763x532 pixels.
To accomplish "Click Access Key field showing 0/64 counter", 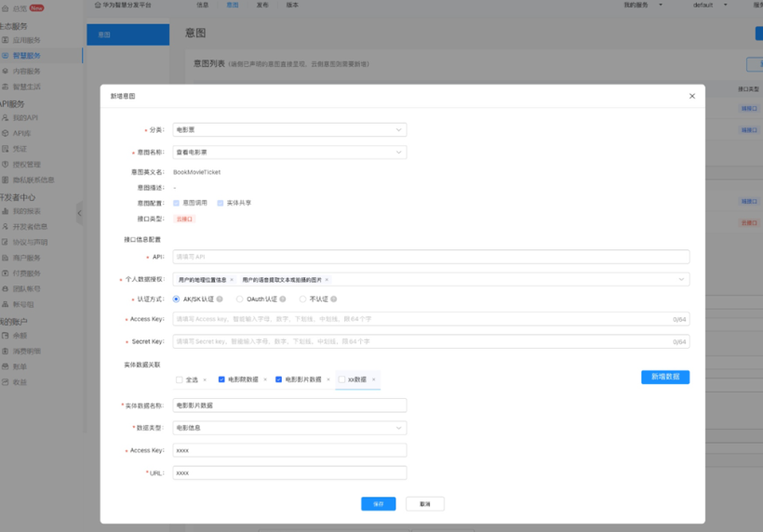I will coord(431,319).
